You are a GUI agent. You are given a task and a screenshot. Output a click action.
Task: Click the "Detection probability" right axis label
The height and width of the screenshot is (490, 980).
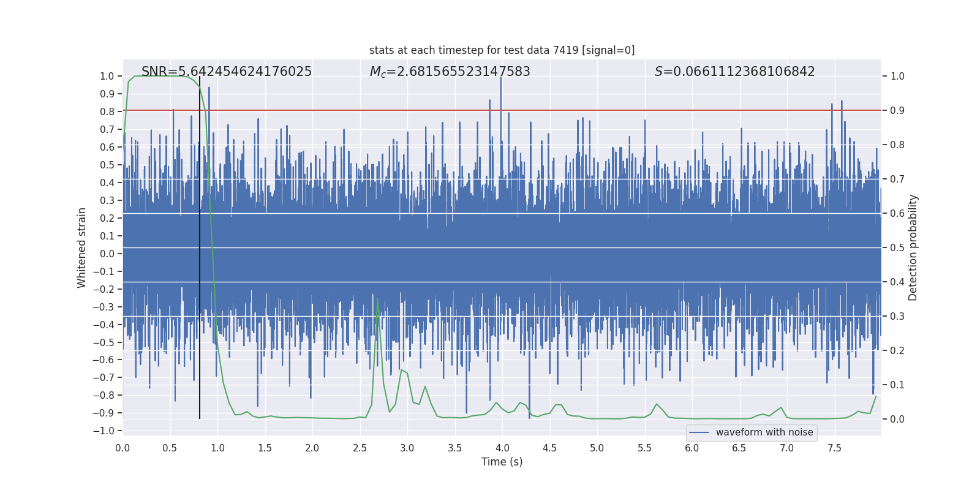[x=913, y=247]
